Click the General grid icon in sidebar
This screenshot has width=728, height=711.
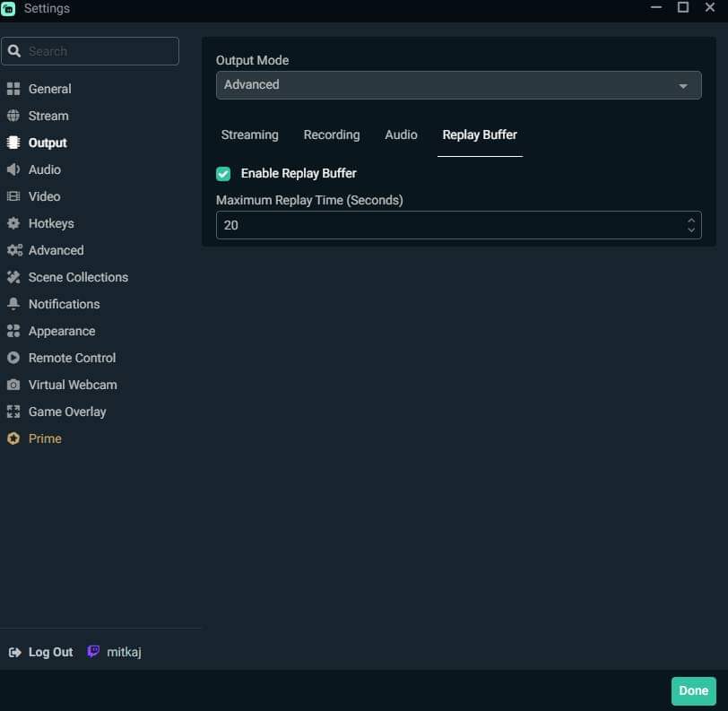(x=13, y=89)
